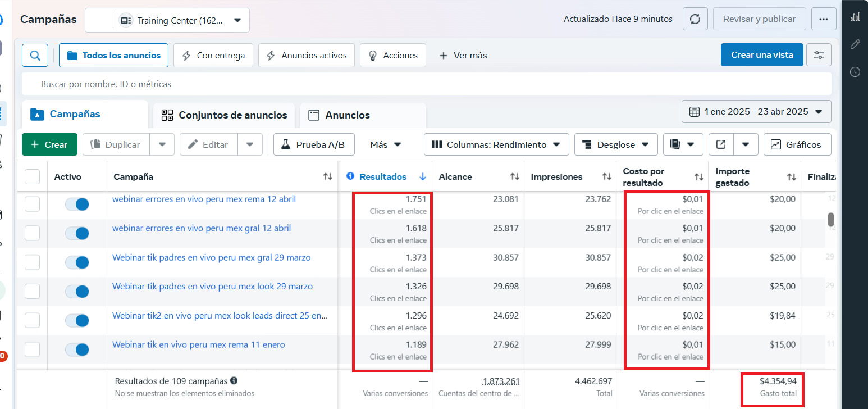Click the view settings sliders icon

[x=819, y=55]
